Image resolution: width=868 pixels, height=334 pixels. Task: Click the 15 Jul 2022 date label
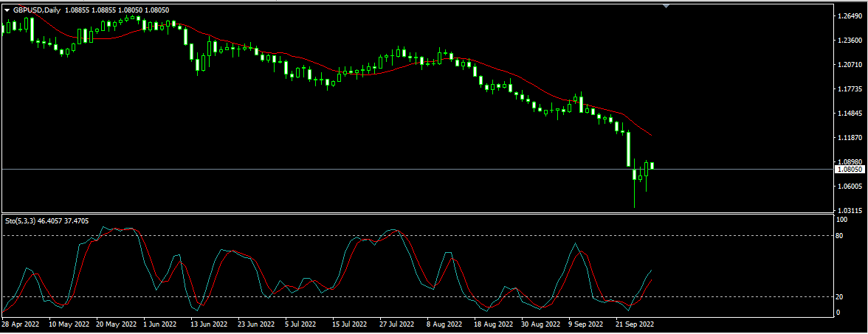point(351,324)
